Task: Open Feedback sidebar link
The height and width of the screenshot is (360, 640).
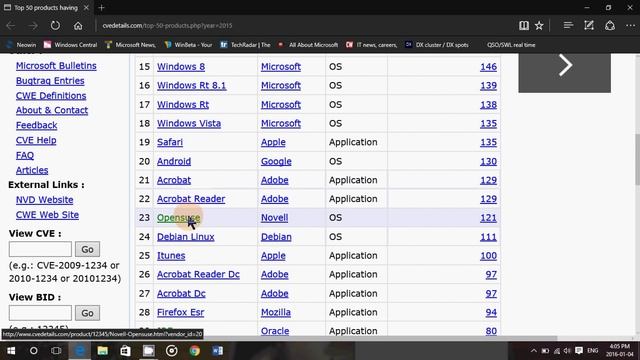Action: point(36,125)
